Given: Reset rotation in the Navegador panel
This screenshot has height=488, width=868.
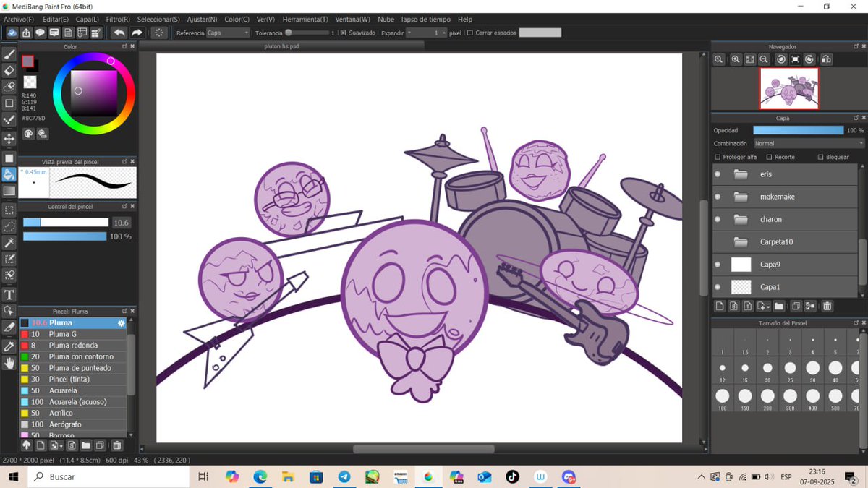Looking at the screenshot, I should (x=794, y=59).
